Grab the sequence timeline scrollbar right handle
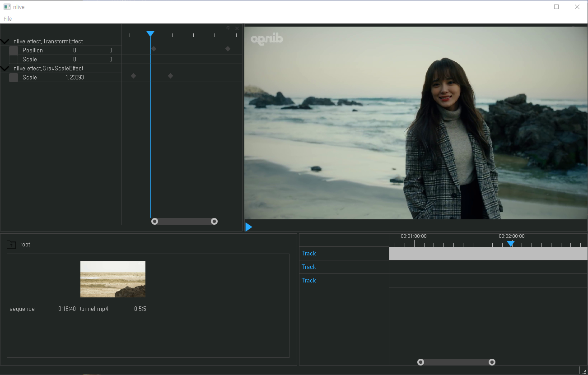 (492, 362)
